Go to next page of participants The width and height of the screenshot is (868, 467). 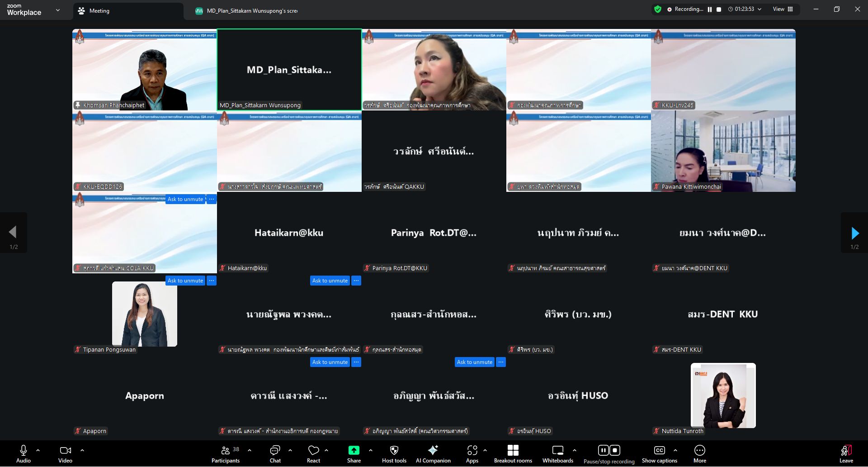(x=854, y=233)
